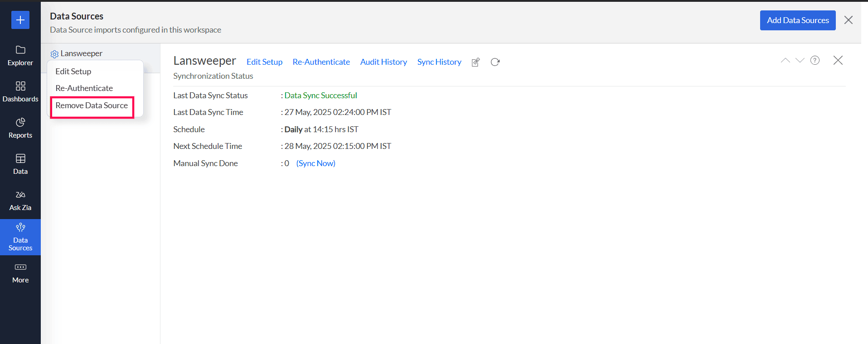Select Data Sources in sidebar

(x=20, y=237)
